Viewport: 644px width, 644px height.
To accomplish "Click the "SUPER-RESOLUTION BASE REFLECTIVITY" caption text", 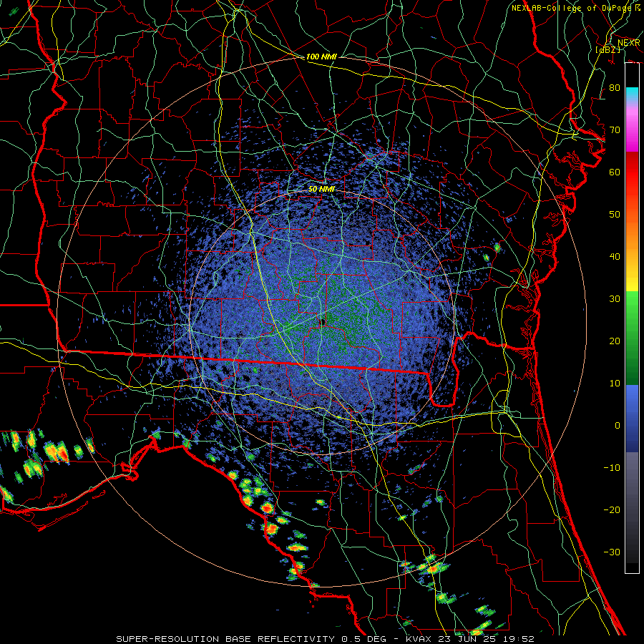I will pos(225,639).
